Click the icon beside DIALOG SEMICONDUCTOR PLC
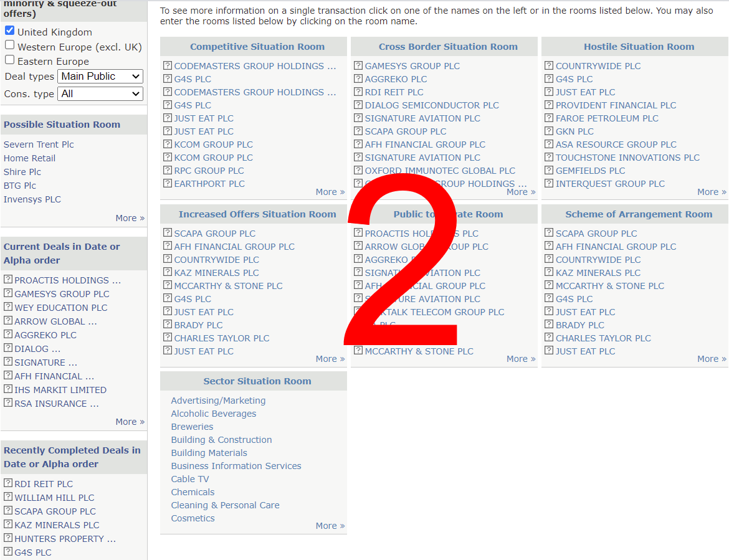 [x=358, y=105]
